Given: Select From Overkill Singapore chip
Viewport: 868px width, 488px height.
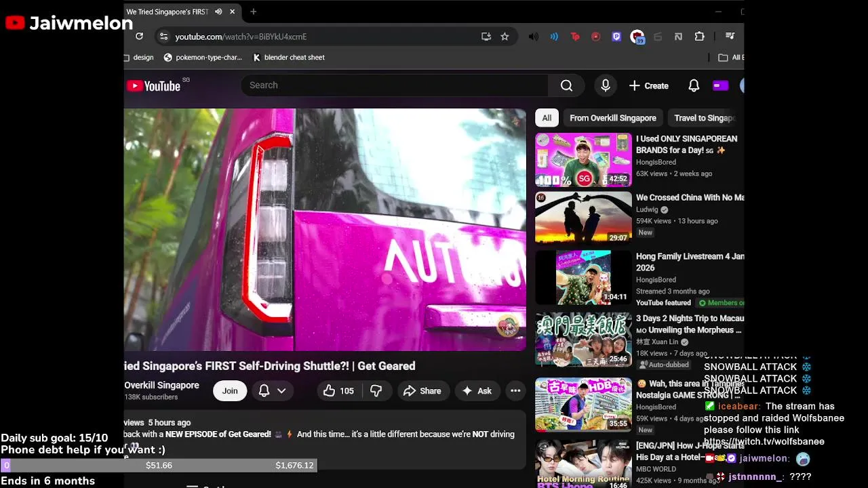Looking at the screenshot, I should [x=613, y=118].
